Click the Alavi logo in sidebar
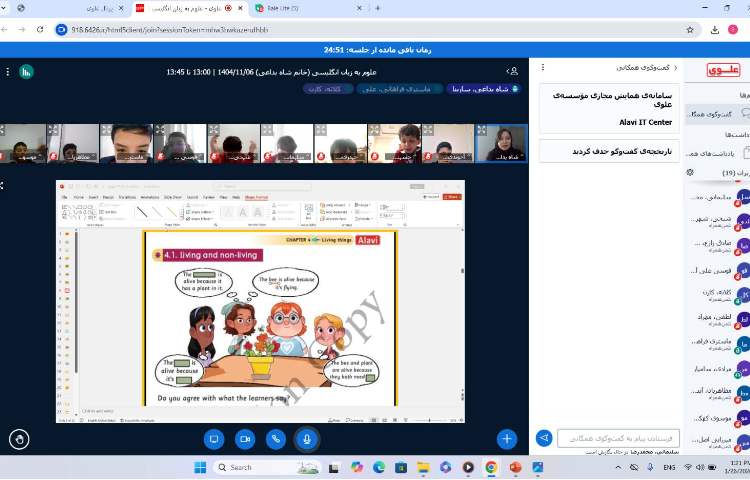Screen dimensions: 750x480 (x=723, y=70)
